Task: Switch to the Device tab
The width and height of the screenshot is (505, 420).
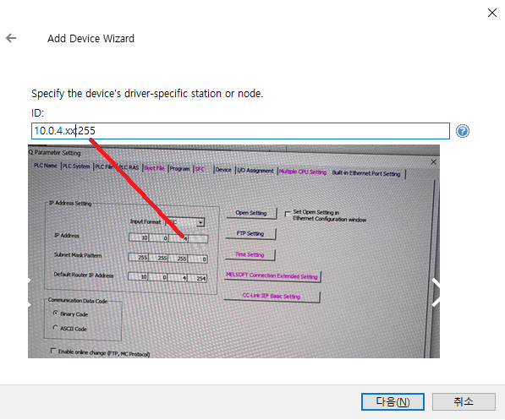Action: click(223, 170)
